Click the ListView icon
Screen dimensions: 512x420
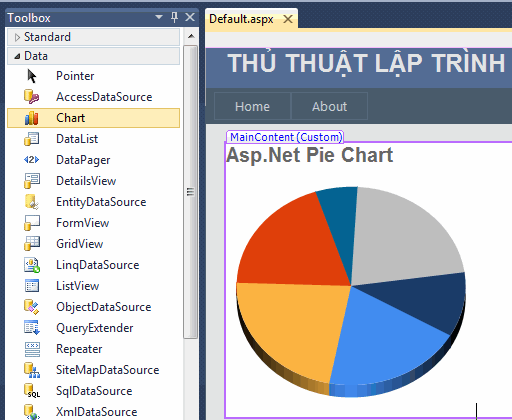[x=32, y=286]
